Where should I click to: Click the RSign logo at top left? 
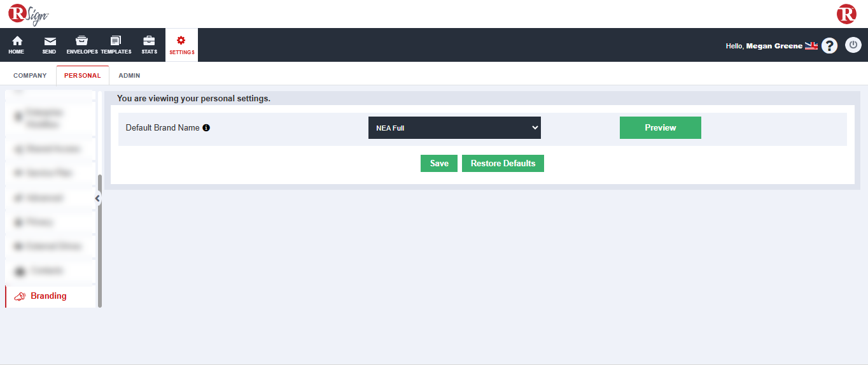[x=28, y=14]
